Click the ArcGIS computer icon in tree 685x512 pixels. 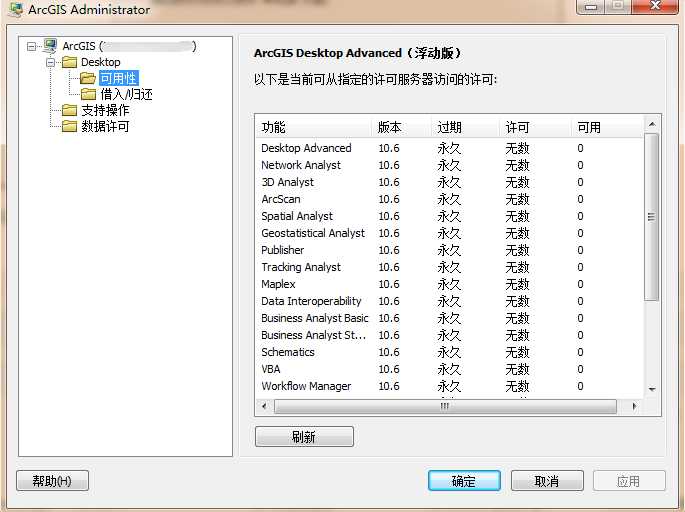50,45
